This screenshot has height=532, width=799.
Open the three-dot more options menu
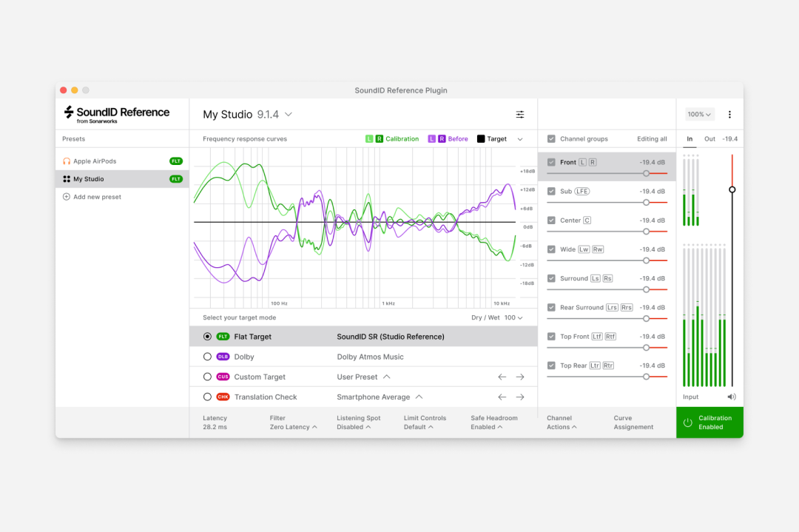(x=729, y=115)
